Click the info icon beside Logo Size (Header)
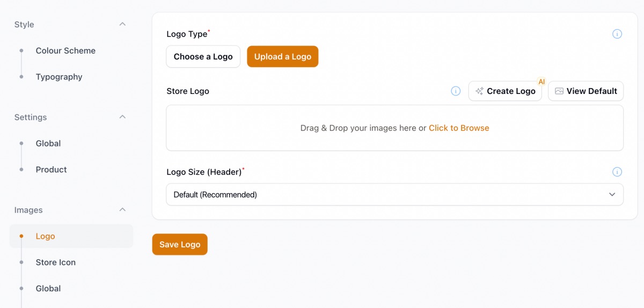Viewport: 644px width, 308px height. [617, 172]
